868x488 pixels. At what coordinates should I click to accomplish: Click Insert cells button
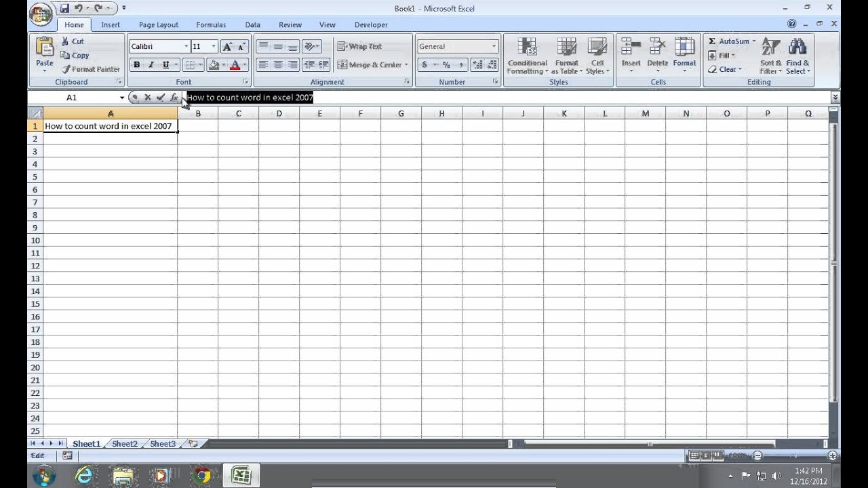click(631, 56)
